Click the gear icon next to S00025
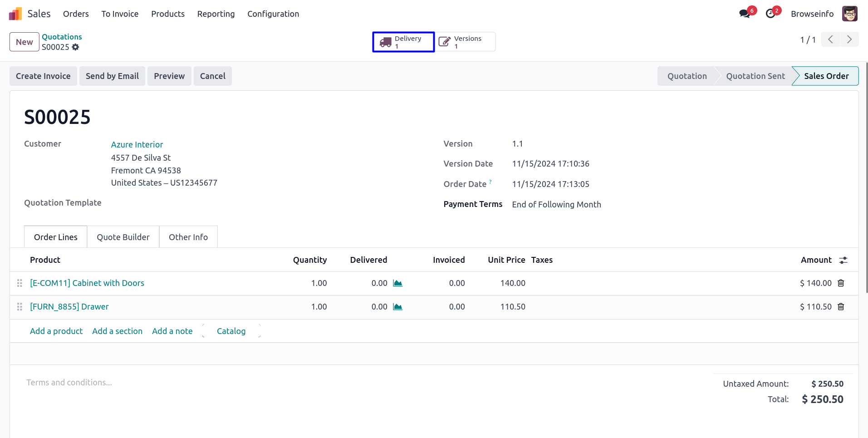The height and width of the screenshot is (438, 868). [75, 47]
